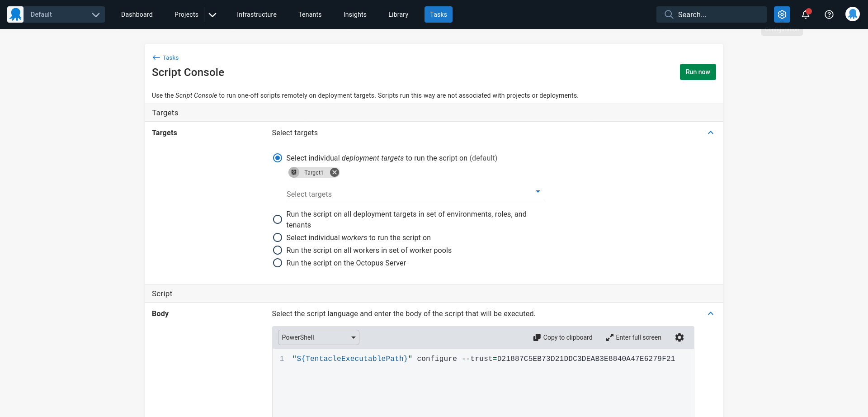Open the user profile avatar
The image size is (868, 417).
click(852, 14)
